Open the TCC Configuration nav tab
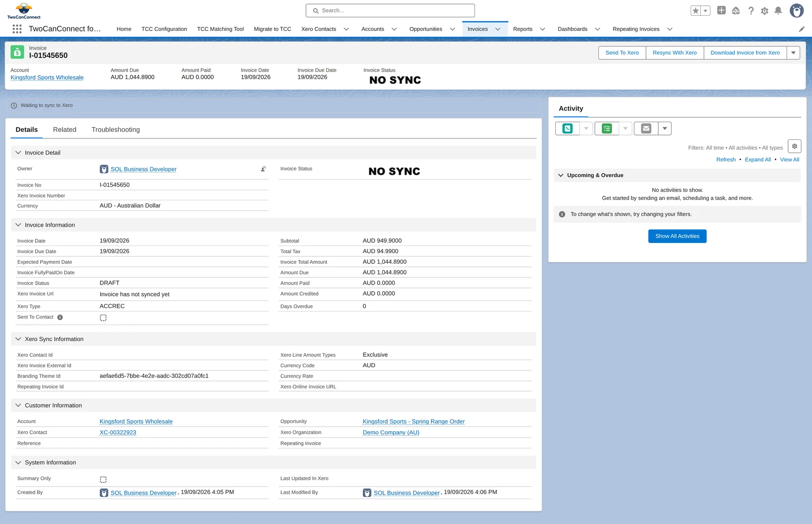The image size is (812, 524). tap(164, 29)
